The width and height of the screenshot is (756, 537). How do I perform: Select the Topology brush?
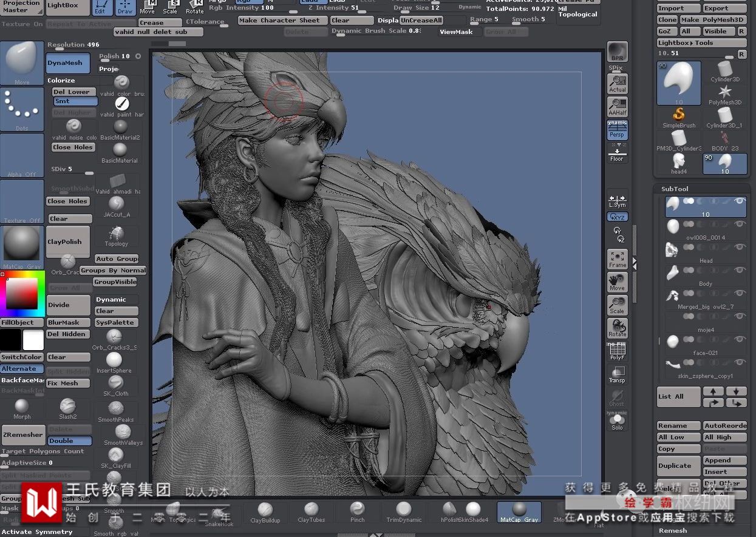tap(116, 236)
